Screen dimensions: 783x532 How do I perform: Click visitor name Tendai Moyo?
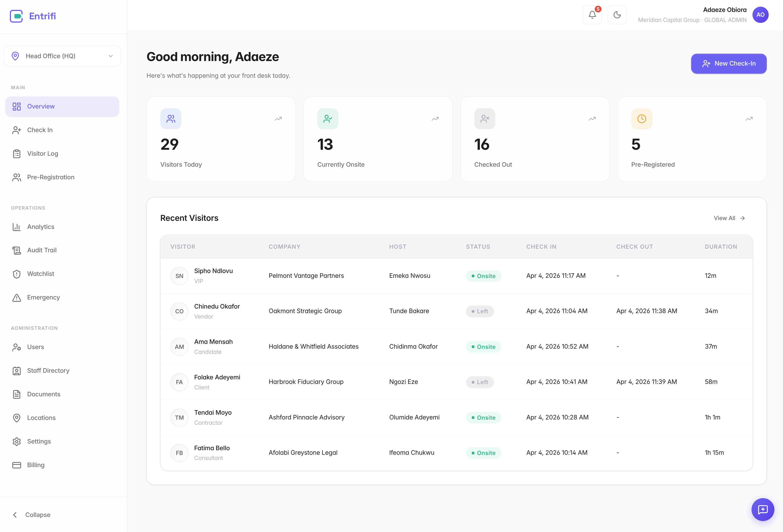[x=213, y=413]
